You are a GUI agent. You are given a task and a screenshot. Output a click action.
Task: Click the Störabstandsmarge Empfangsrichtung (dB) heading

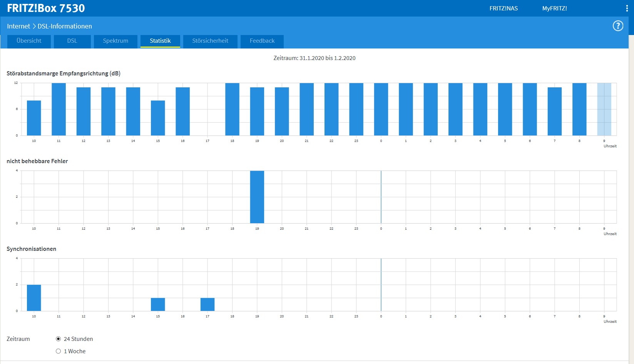[x=64, y=73]
